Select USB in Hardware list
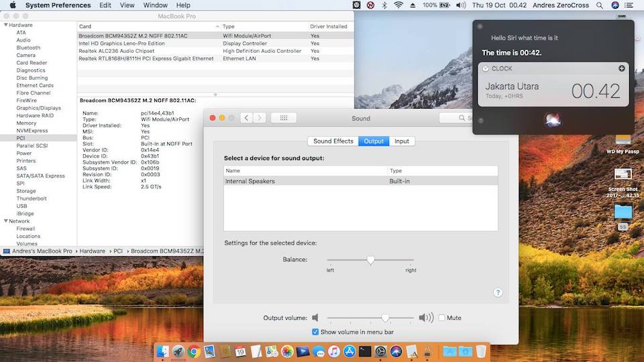644x362 pixels. (21, 206)
